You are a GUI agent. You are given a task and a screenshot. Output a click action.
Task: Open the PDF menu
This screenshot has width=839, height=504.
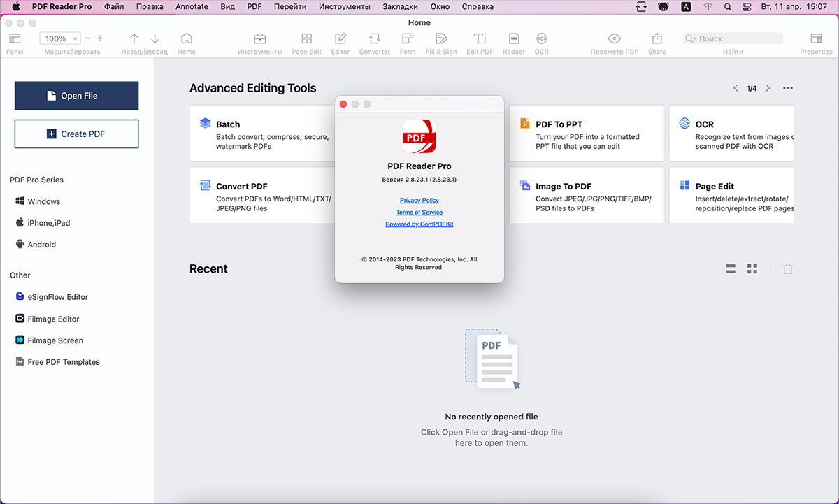click(x=254, y=7)
